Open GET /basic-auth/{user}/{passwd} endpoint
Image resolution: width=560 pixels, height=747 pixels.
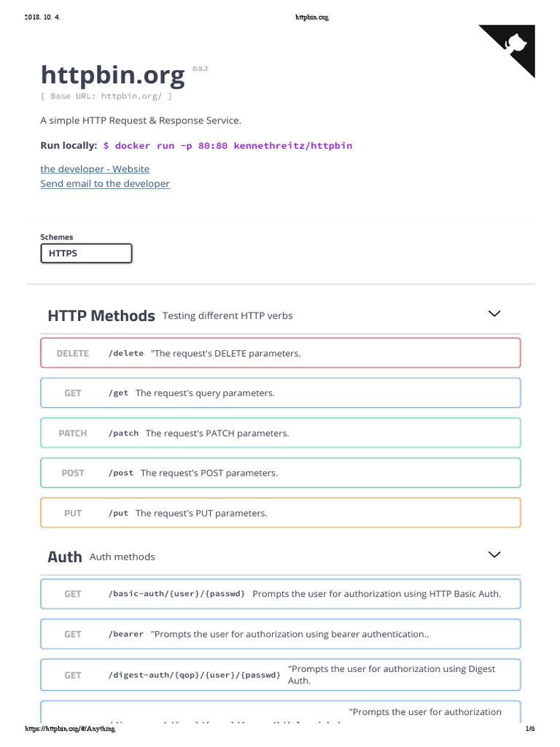[281, 594]
